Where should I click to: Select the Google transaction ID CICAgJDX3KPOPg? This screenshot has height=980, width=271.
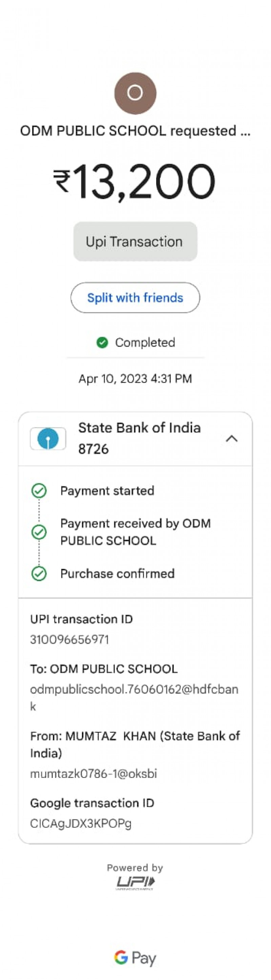pos(81,823)
